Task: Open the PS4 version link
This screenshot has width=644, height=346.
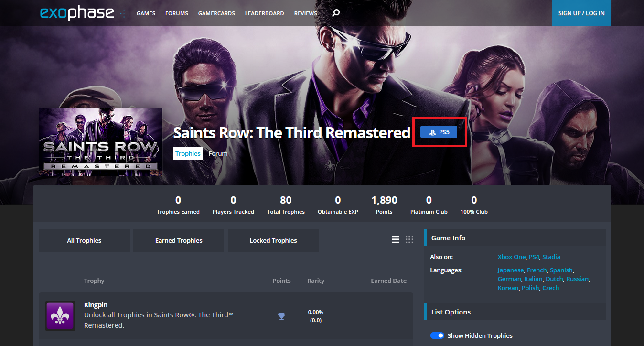Action: pyautogui.click(x=534, y=257)
